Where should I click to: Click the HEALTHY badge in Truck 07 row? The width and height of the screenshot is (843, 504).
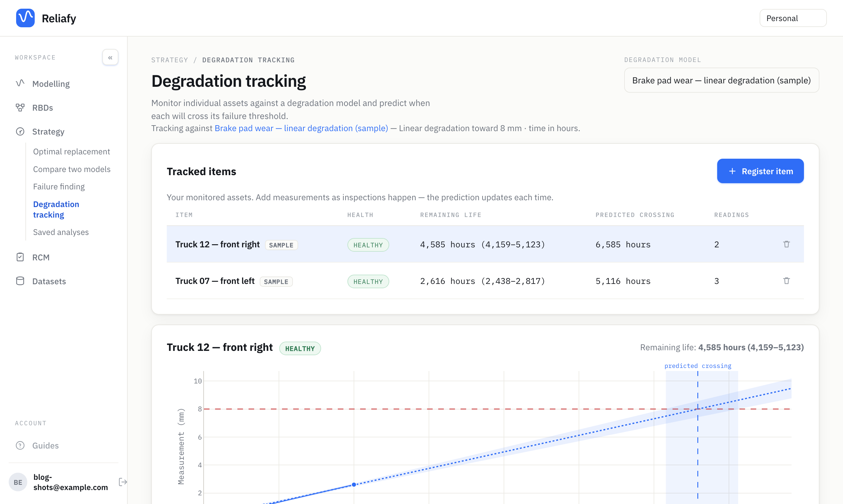[368, 281]
